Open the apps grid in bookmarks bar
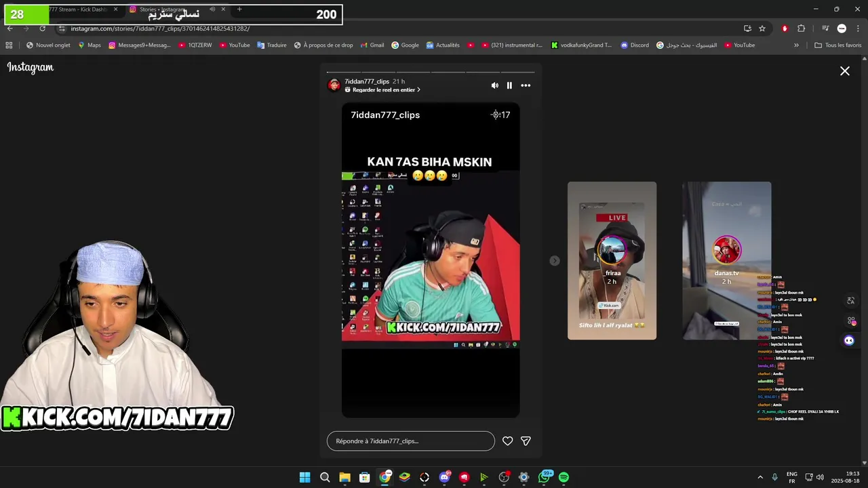868x488 pixels. [x=9, y=45]
